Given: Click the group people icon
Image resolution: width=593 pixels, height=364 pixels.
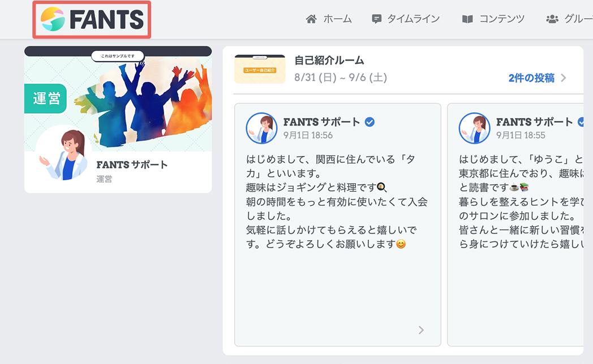Looking at the screenshot, I should click(x=552, y=19).
